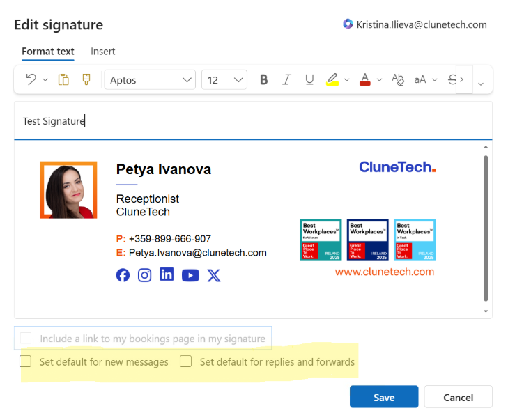Apply the red font color
Viewport: 508px width, 420px height.
click(x=365, y=79)
